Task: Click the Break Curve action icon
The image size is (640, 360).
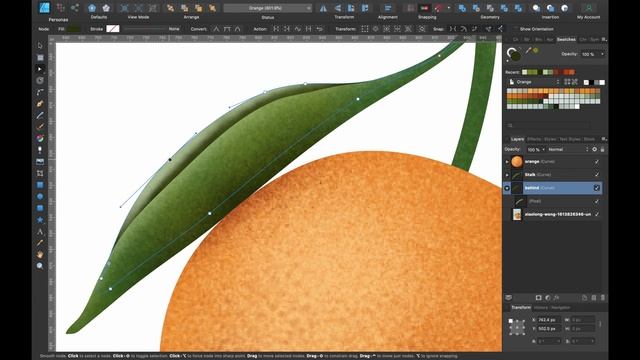Action: click(x=276, y=29)
